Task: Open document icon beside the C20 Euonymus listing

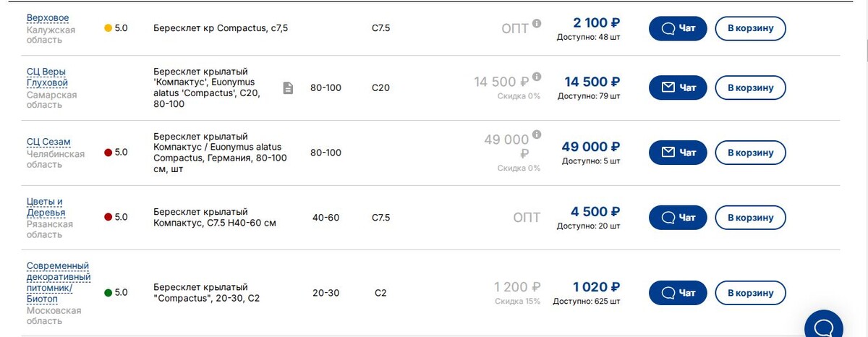Action: 288,88
